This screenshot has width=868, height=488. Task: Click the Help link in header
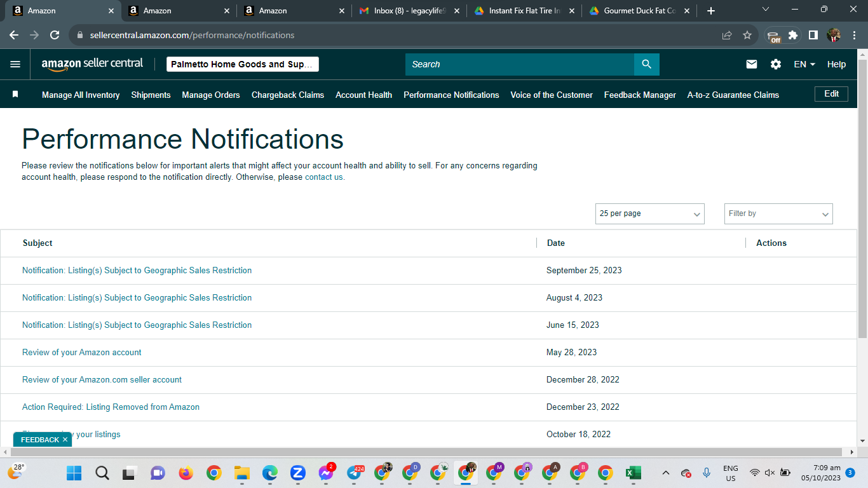(x=836, y=64)
